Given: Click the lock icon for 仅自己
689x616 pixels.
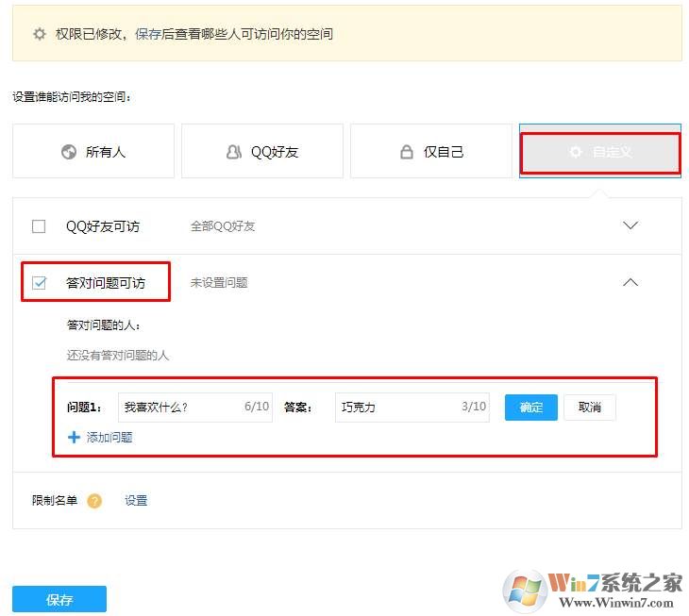Looking at the screenshot, I should 407,152.
